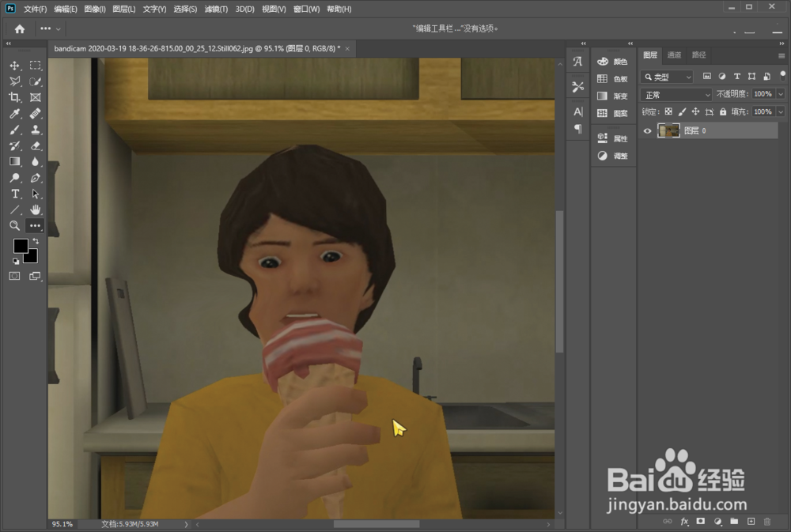Select the Spot Healing Brush tool
Screen dimensions: 791x532
tap(35, 114)
